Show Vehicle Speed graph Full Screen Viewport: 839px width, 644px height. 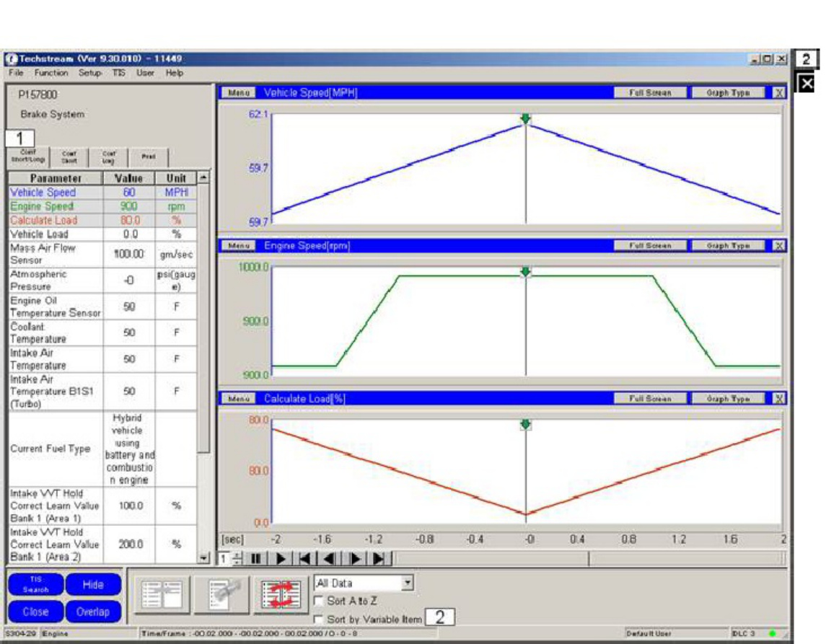(650, 92)
